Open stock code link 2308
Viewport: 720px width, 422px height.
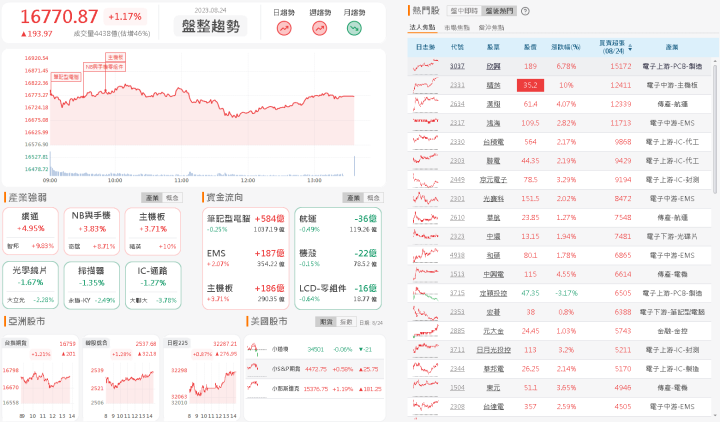[457, 406]
